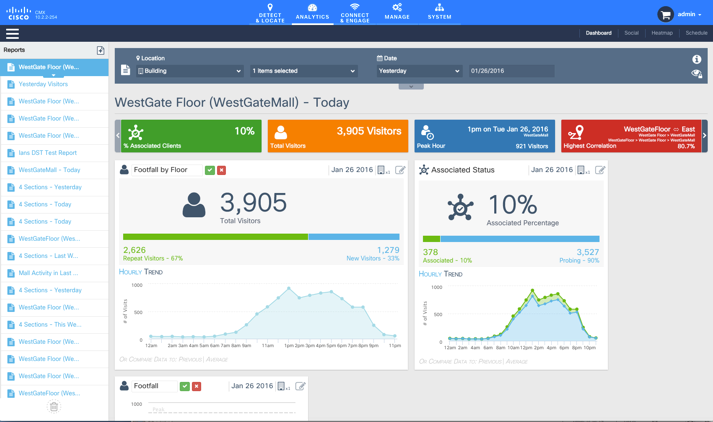Switch to the Schedule tab
This screenshot has width=713, height=422.
696,33
